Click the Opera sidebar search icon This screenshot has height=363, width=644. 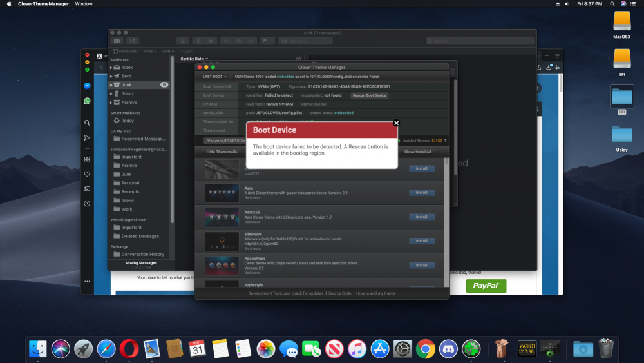[x=87, y=123]
